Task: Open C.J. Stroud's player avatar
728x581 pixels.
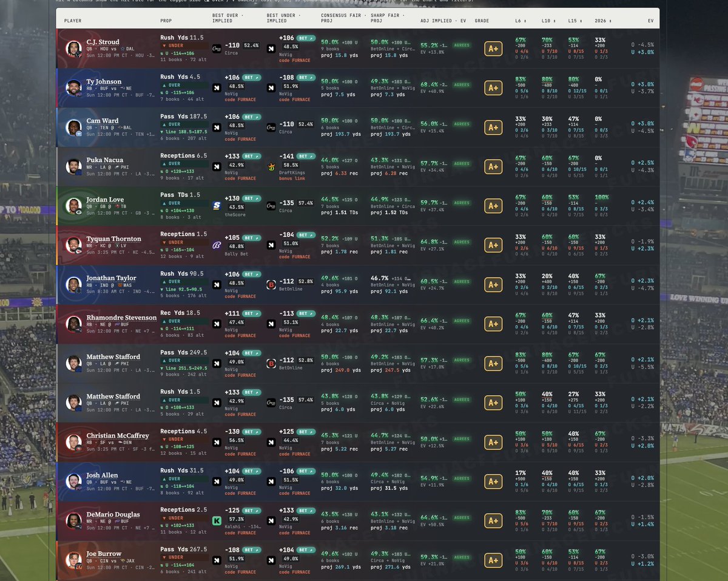Action: (73, 49)
